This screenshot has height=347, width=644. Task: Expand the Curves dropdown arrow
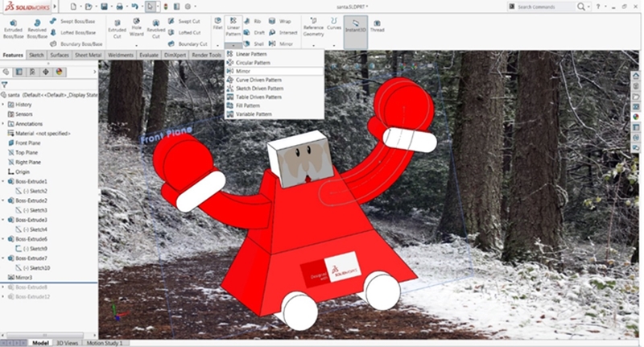click(x=334, y=45)
